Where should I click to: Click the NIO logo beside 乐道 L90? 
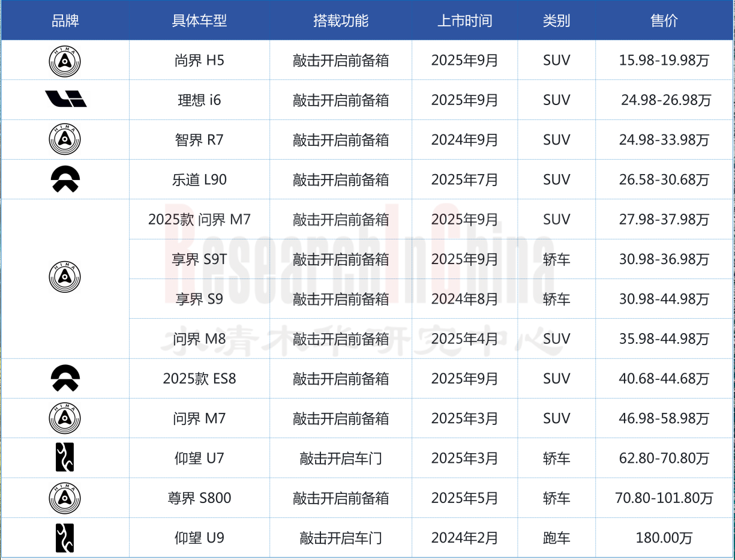point(64,179)
